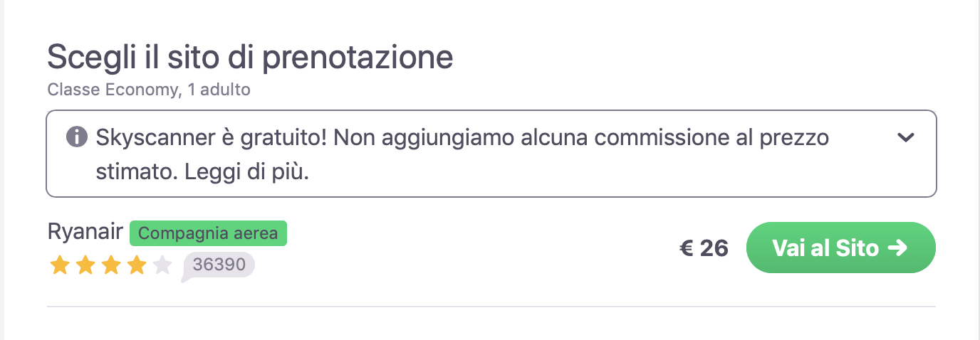This screenshot has height=340, width=980.
Task: Click the 'Skyscanner è gratuito!' message text
Action: coord(212,137)
